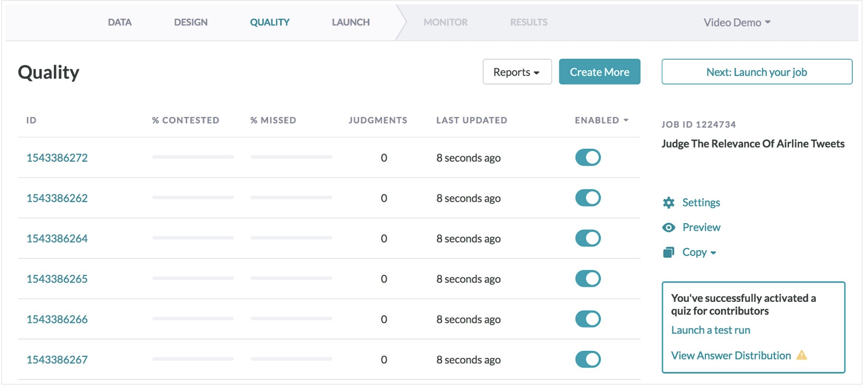
Task: Click the % Contested column header
Action: point(185,120)
